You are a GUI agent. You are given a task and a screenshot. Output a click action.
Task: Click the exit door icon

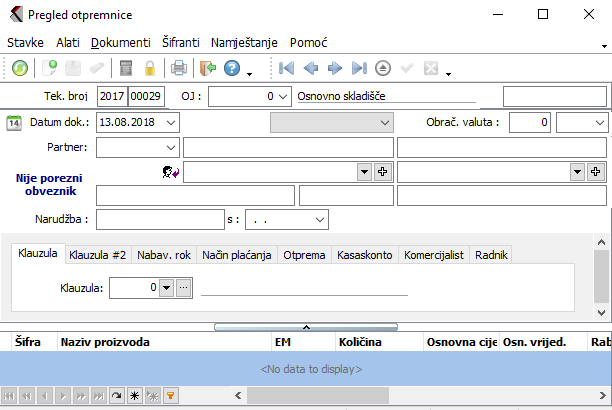(207, 68)
